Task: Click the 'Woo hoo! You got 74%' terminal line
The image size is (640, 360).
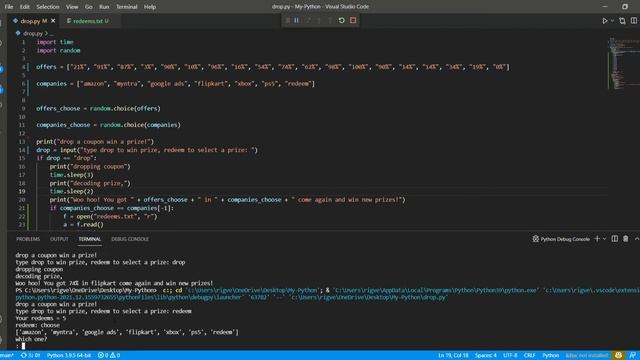Action: click(114, 283)
